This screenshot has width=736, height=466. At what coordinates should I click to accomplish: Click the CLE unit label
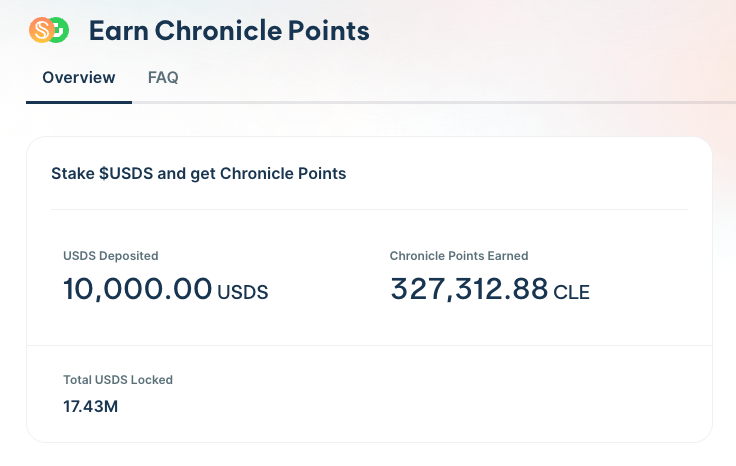pyautogui.click(x=572, y=293)
